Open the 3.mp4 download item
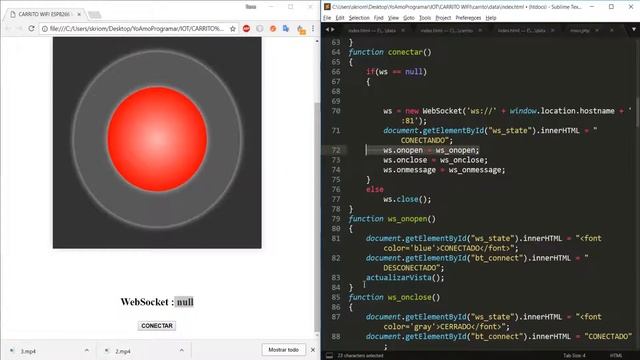 [x=29, y=351]
